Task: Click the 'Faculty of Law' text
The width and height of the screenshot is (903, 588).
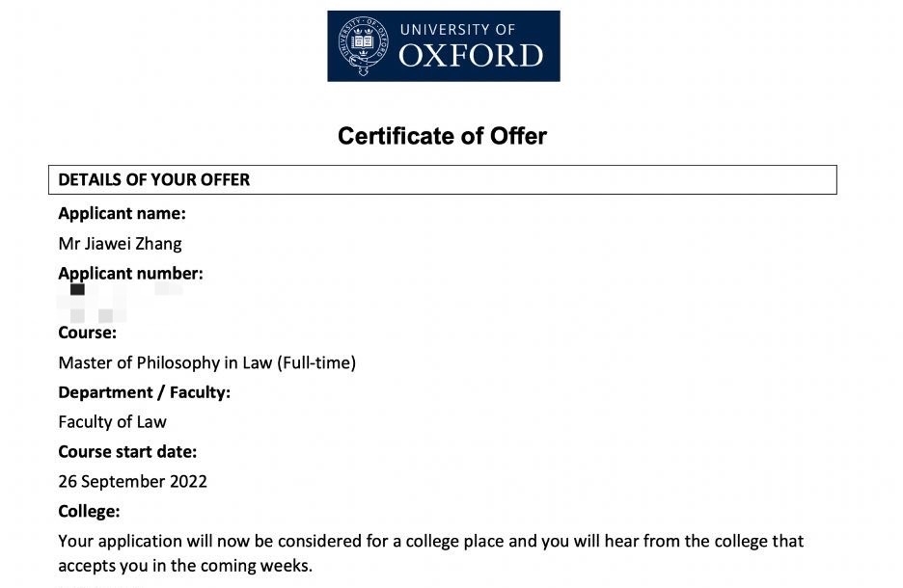Action: [112, 422]
